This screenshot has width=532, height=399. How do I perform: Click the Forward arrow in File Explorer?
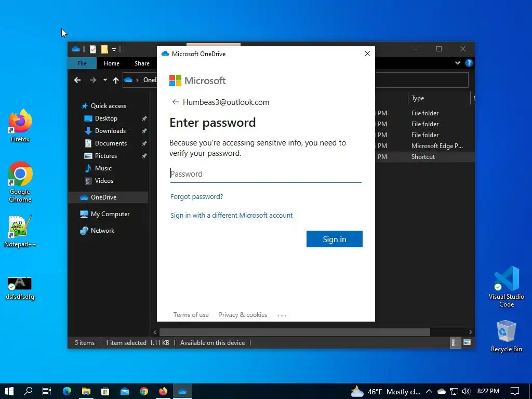92,80
